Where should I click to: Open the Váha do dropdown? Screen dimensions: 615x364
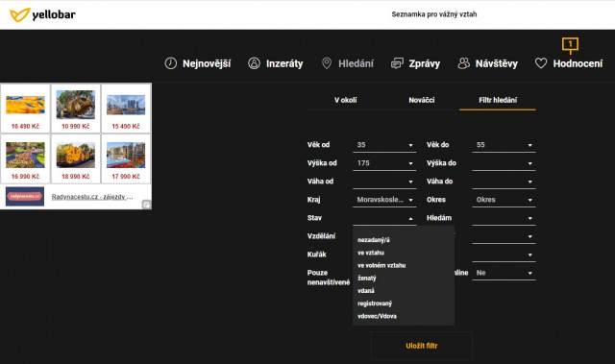tap(504, 182)
